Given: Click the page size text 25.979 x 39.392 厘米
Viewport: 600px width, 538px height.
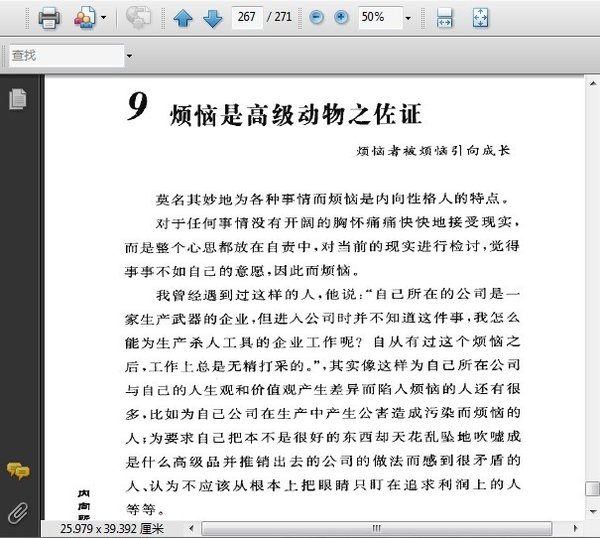Looking at the screenshot, I should click(112, 529).
